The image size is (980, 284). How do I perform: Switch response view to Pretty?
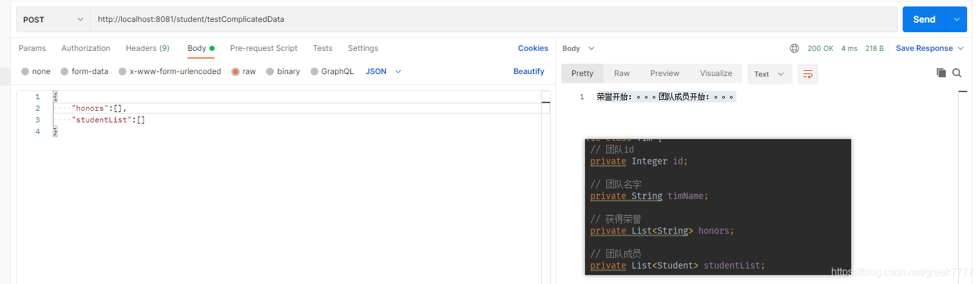click(x=582, y=73)
